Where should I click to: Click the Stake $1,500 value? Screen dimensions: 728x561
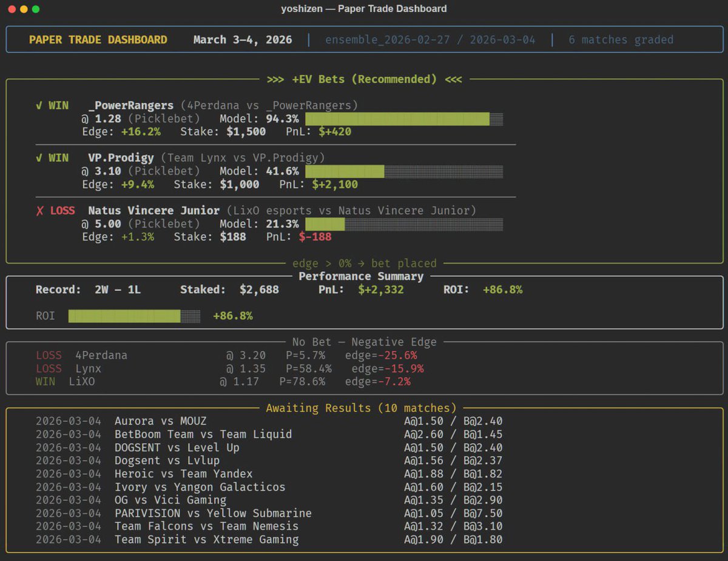coord(246,132)
